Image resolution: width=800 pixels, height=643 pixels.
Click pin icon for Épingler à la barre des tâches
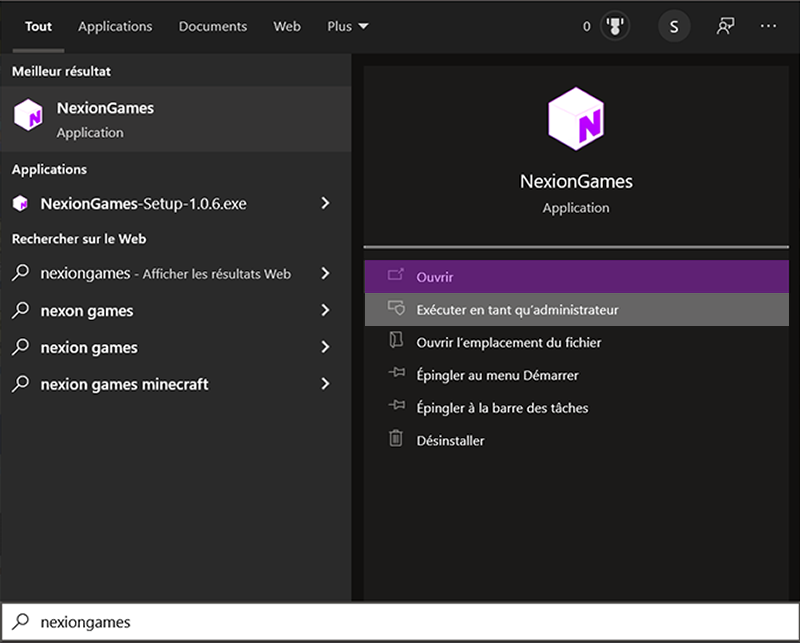tap(396, 405)
